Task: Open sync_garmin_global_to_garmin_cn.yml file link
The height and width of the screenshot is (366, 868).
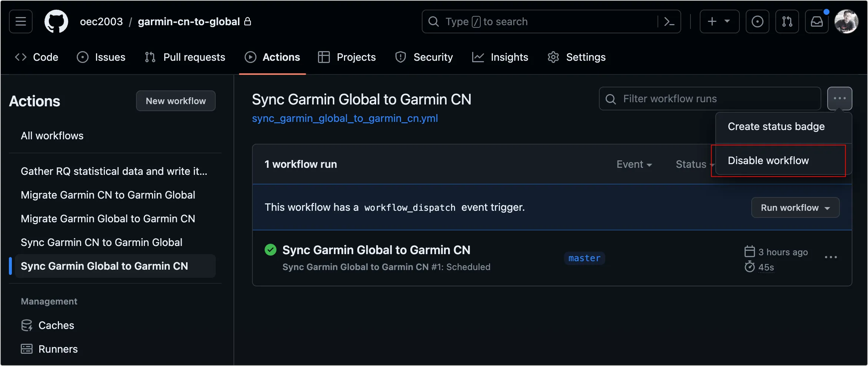Action: point(345,118)
